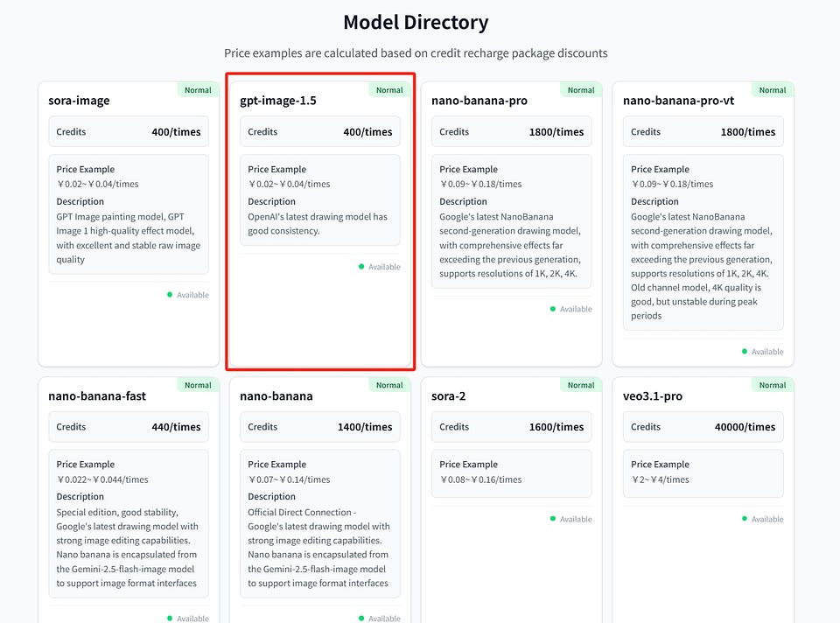Click the Credits row of sora-image

coord(129,132)
